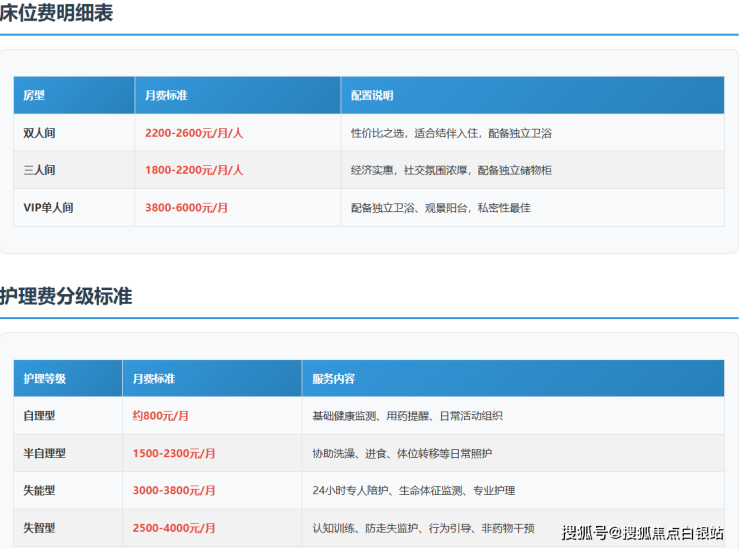Click the 1800-2200元/月/人 price

[x=194, y=171]
